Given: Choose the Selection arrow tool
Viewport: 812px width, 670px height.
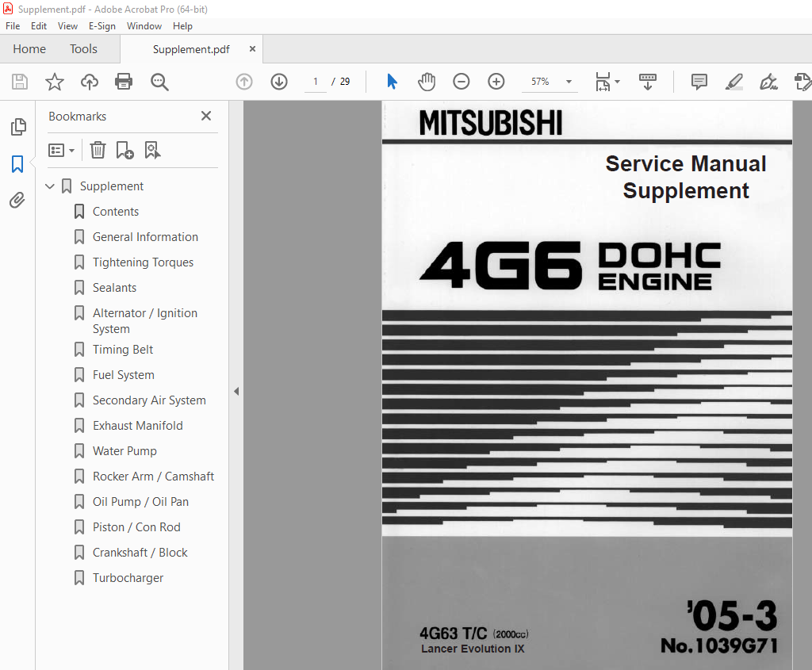Looking at the screenshot, I should [392, 82].
